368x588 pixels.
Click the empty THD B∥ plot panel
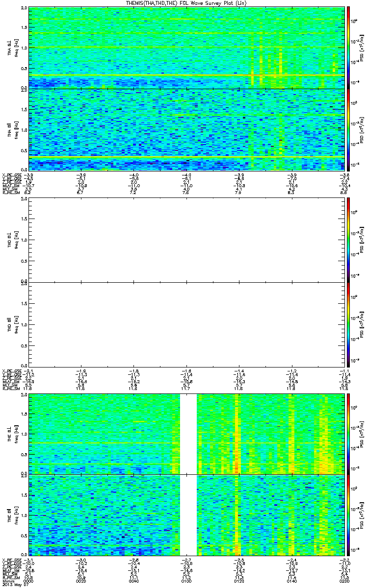pyautogui.click(x=187, y=324)
